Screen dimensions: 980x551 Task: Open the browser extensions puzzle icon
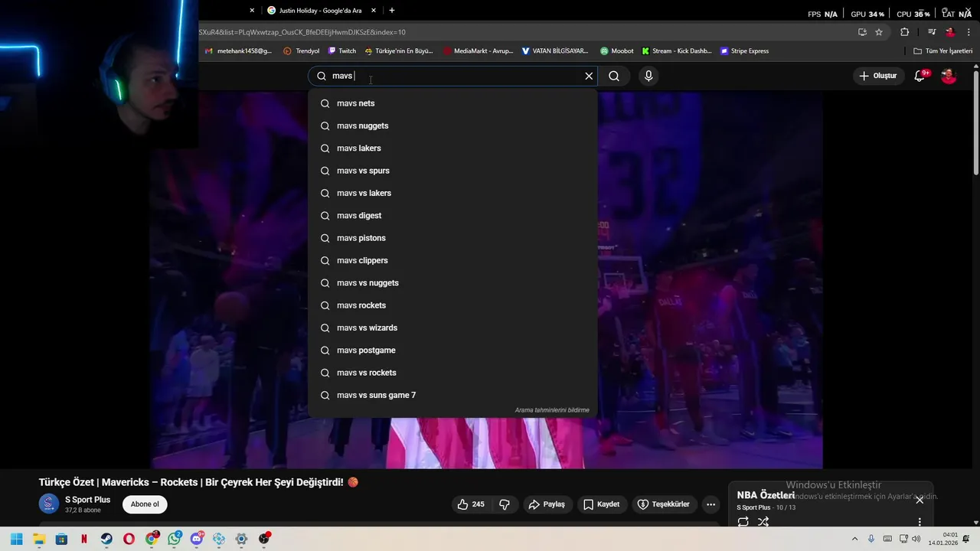[905, 32]
